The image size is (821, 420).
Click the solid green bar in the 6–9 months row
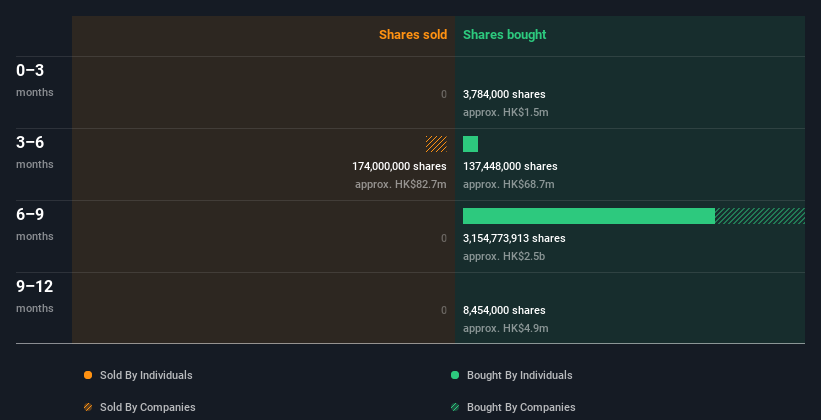click(x=589, y=216)
